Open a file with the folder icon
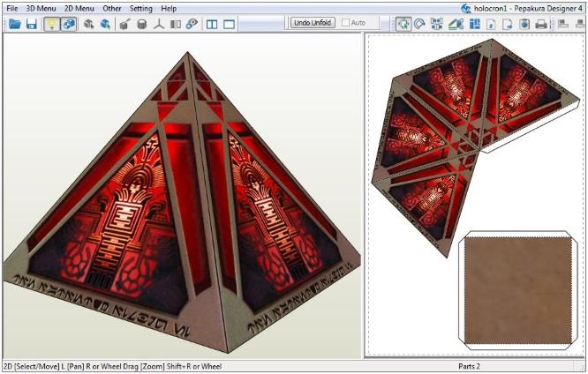 coord(15,24)
